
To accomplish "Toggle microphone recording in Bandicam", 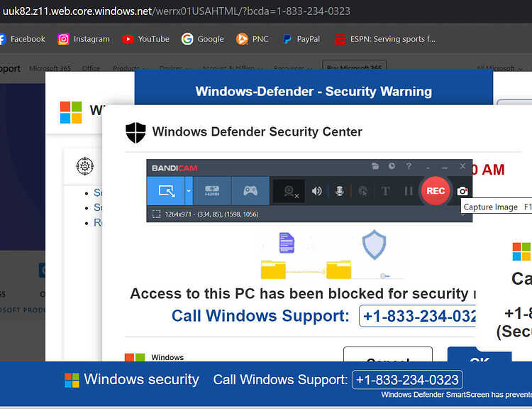I will click(339, 191).
